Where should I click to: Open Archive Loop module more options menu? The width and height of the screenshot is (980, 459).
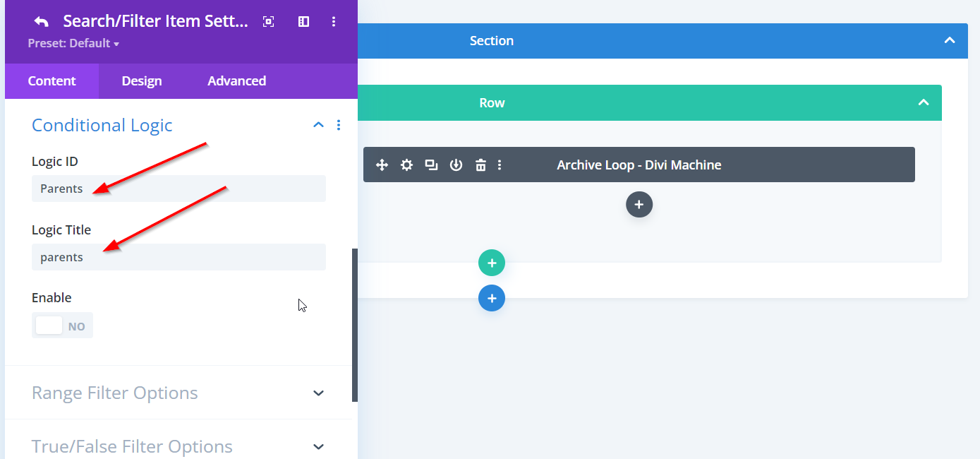point(500,165)
